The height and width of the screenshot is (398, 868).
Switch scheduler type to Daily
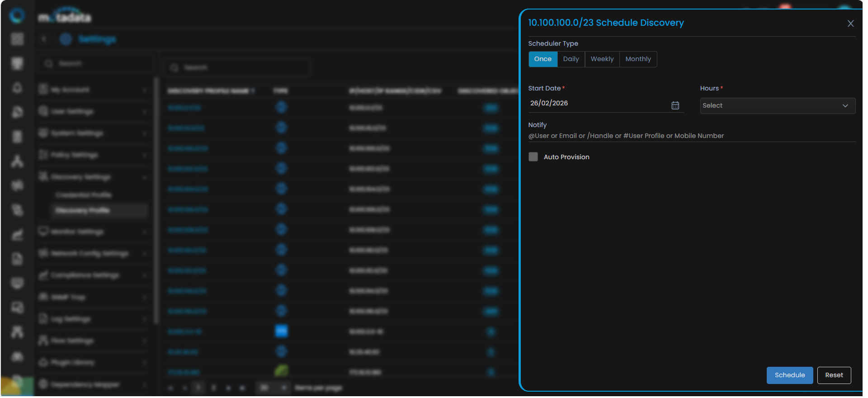tap(571, 59)
